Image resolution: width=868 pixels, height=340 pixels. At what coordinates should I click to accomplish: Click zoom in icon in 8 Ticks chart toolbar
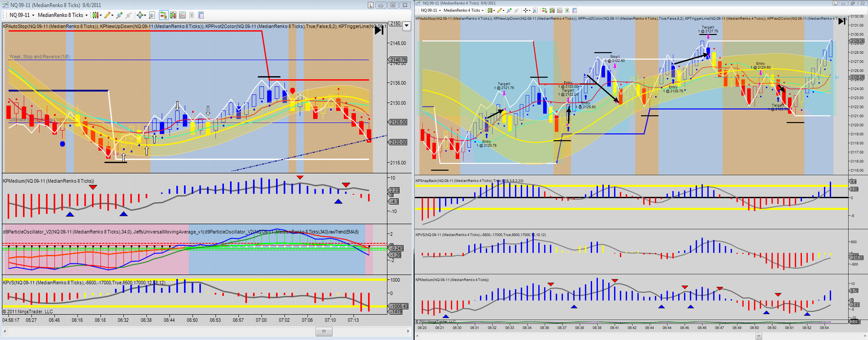click(x=119, y=15)
